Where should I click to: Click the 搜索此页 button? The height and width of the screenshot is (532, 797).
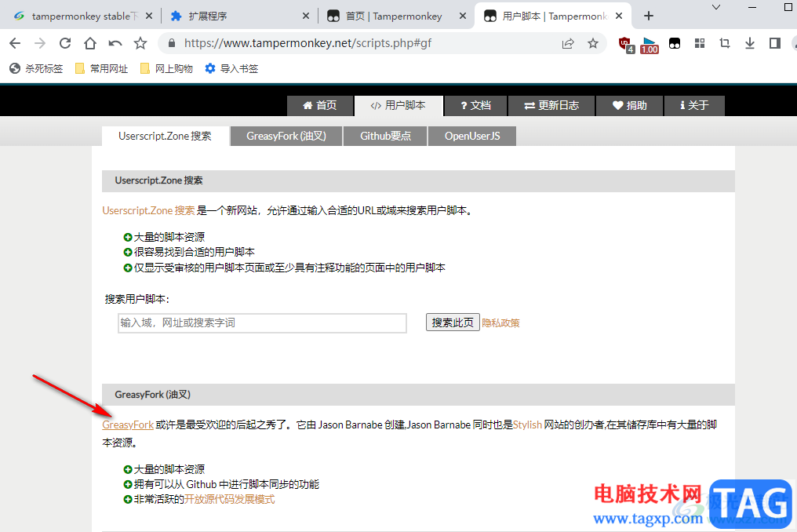pos(453,322)
